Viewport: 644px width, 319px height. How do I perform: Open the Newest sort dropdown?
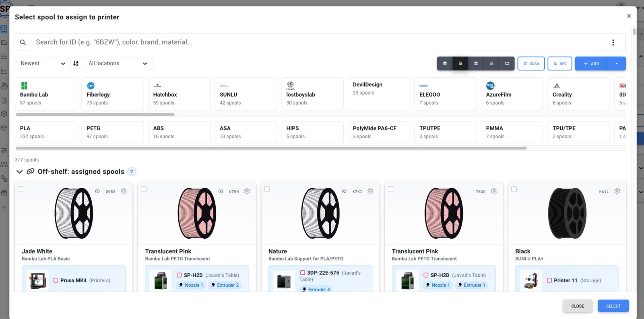point(43,63)
